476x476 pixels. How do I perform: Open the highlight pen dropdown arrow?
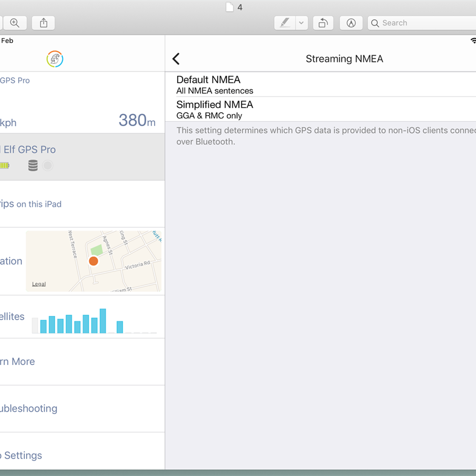click(x=301, y=23)
